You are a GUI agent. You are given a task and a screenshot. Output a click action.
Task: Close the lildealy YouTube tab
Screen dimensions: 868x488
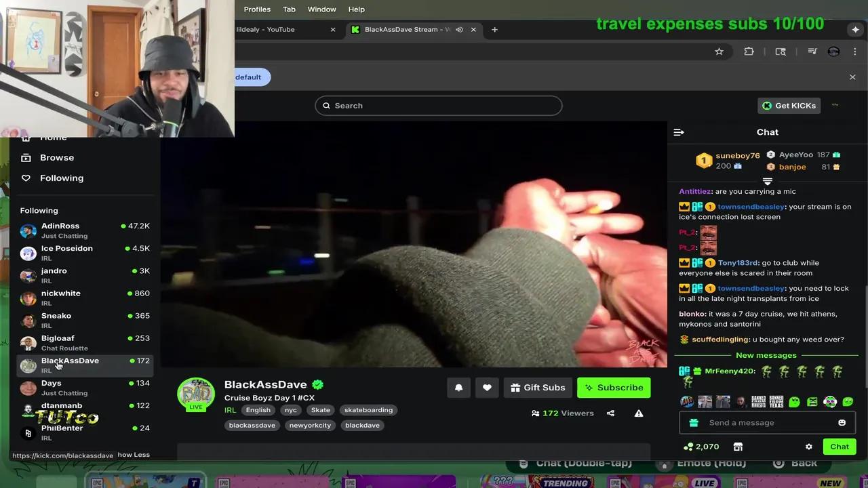(332, 29)
